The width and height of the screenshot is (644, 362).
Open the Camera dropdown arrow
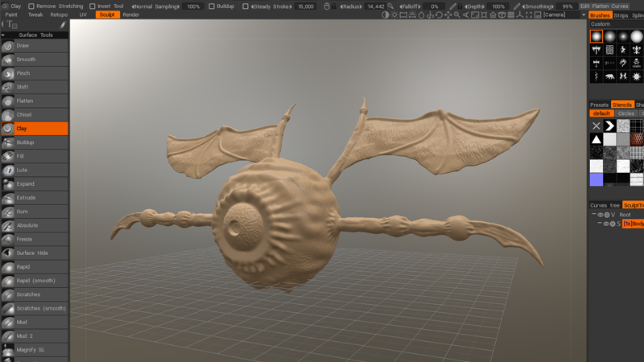pyautogui.click(x=584, y=14)
